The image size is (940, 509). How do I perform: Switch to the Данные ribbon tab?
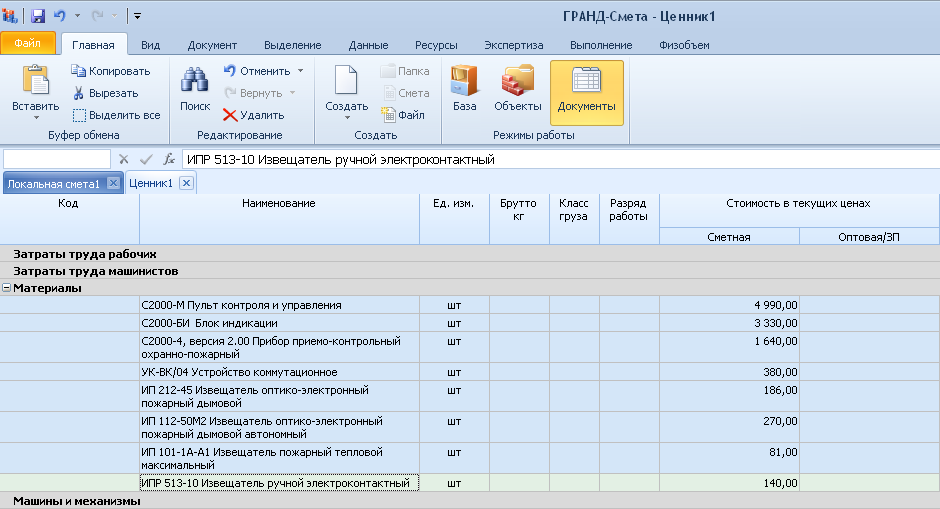coord(368,45)
